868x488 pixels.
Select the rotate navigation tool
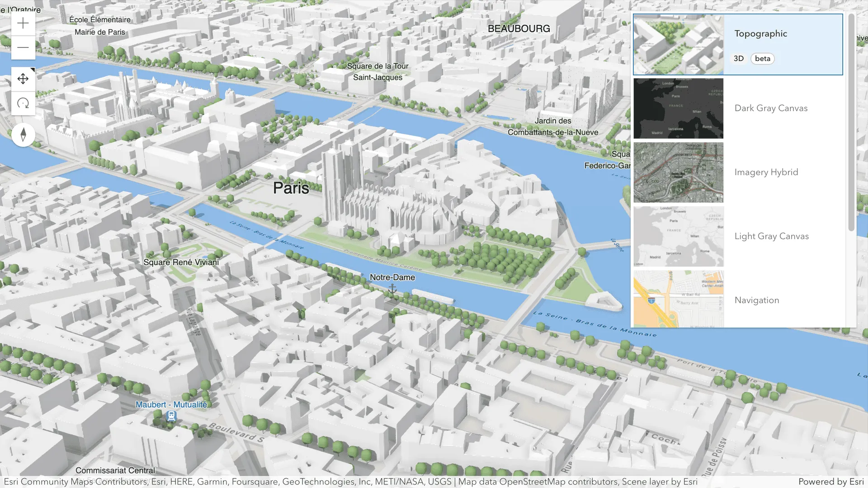pyautogui.click(x=23, y=103)
